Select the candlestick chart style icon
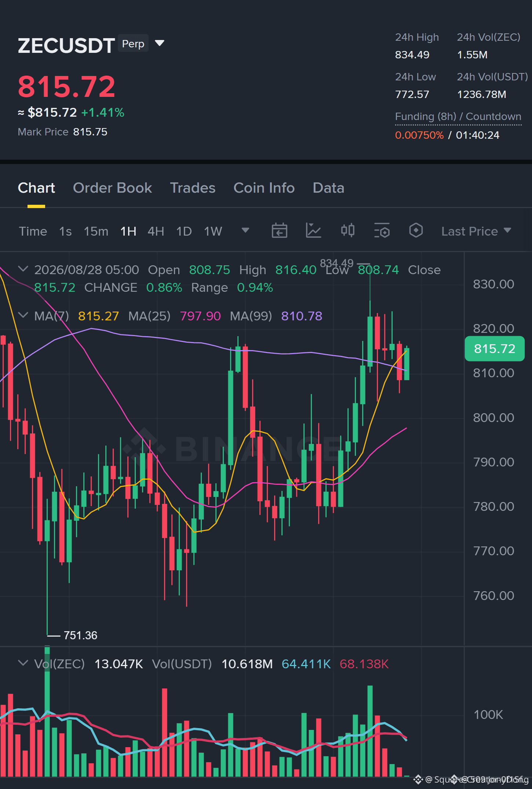The width and height of the screenshot is (532, 789). tap(348, 231)
